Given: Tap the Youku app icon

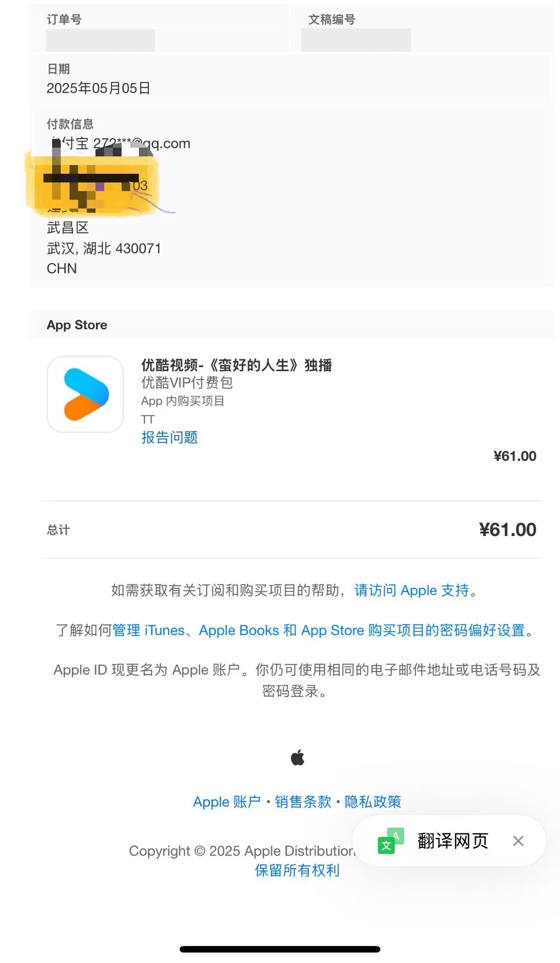Looking at the screenshot, I should pyautogui.click(x=85, y=394).
